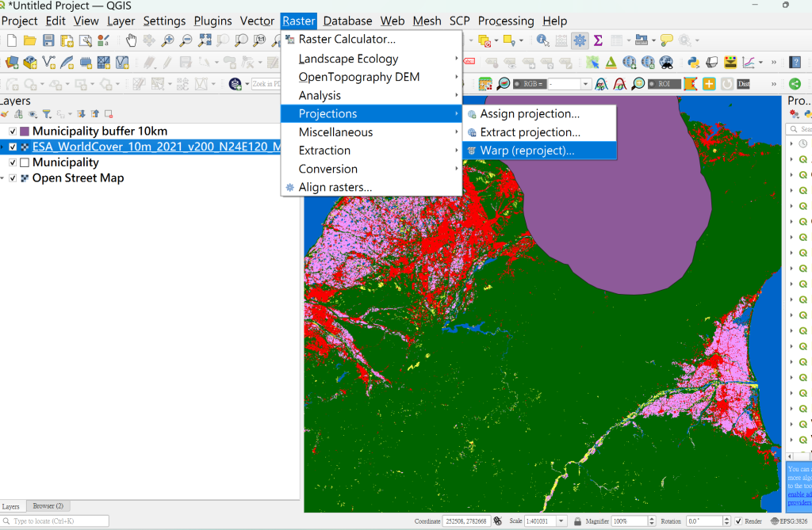The height and width of the screenshot is (530, 812).
Task: Choose Assign projection... option
Action: (539, 114)
